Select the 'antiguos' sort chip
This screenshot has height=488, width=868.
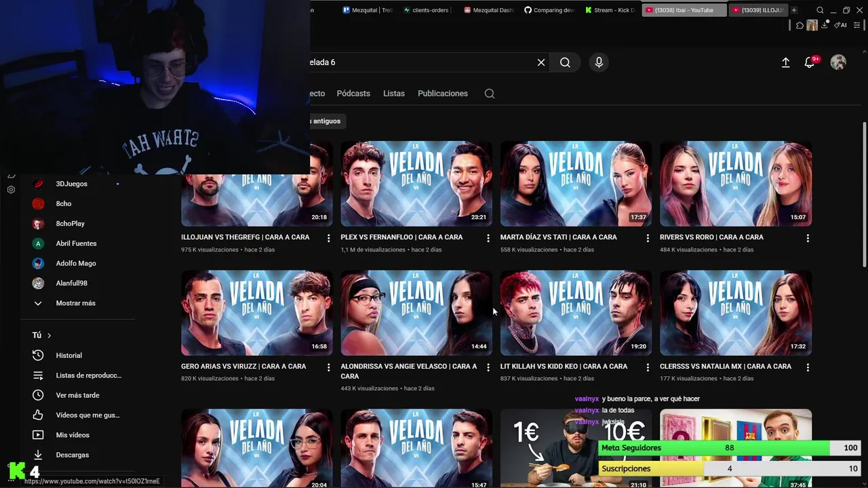coord(328,121)
